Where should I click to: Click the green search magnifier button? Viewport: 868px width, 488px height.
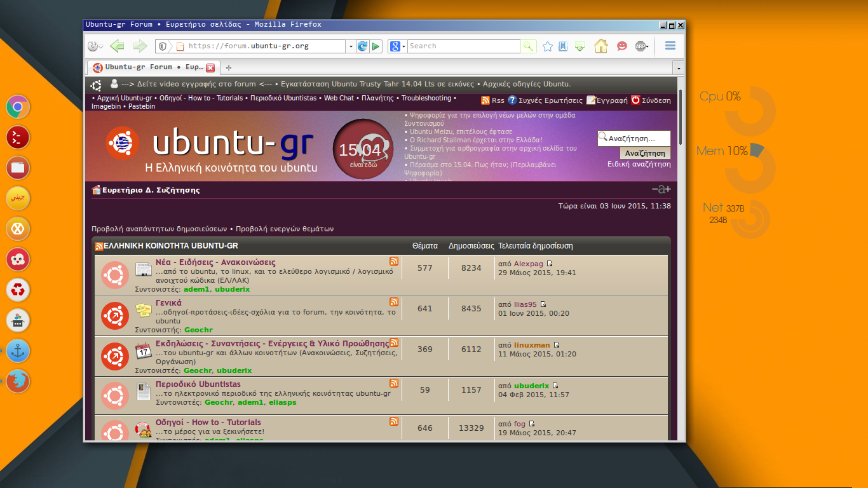[x=529, y=46]
